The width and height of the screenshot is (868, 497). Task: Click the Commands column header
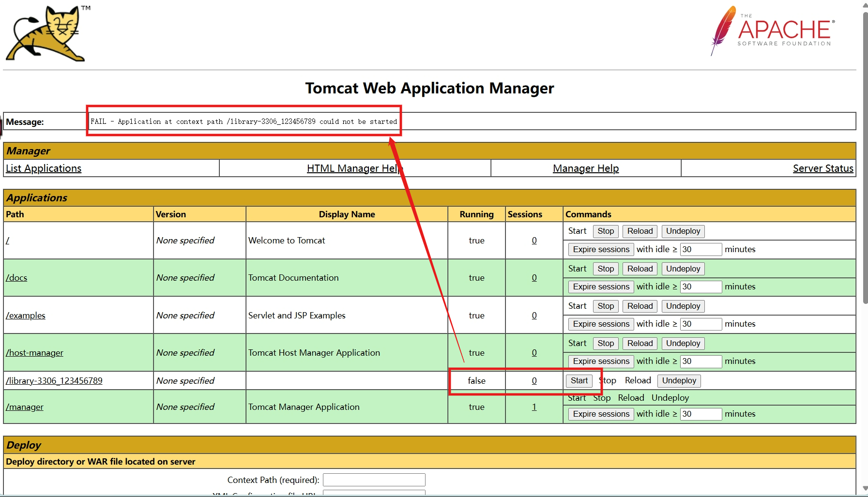coord(709,214)
